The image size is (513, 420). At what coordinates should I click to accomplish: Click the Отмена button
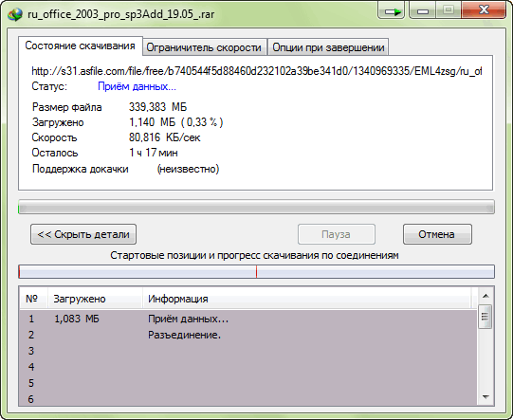click(437, 234)
